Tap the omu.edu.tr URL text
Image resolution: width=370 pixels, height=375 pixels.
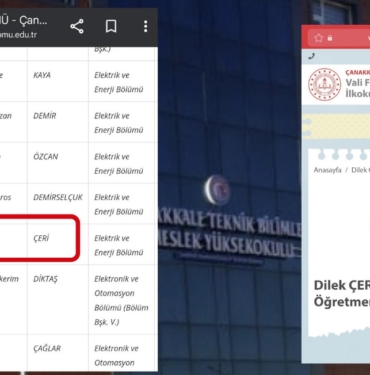coord(18,35)
